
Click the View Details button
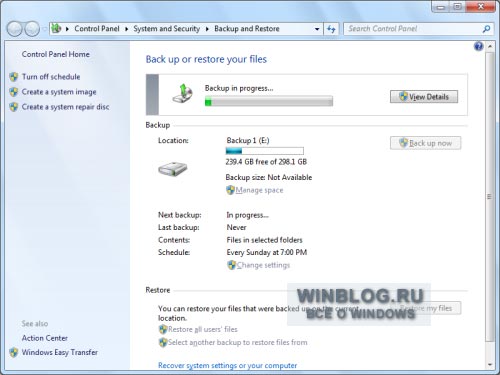(x=424, y=97)
